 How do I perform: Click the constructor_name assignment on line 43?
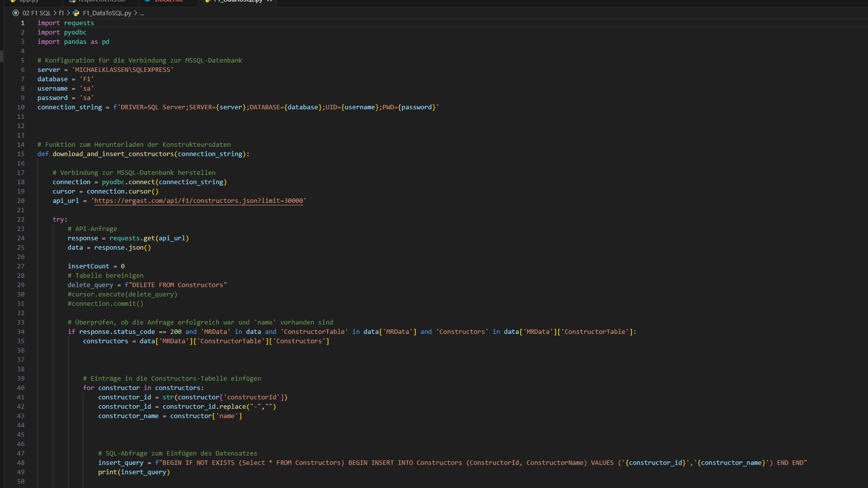point(170,416)
